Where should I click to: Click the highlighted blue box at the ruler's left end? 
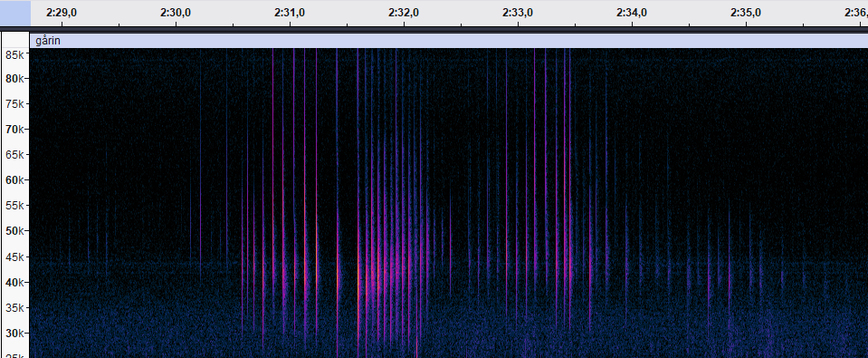tap(15, 14)
